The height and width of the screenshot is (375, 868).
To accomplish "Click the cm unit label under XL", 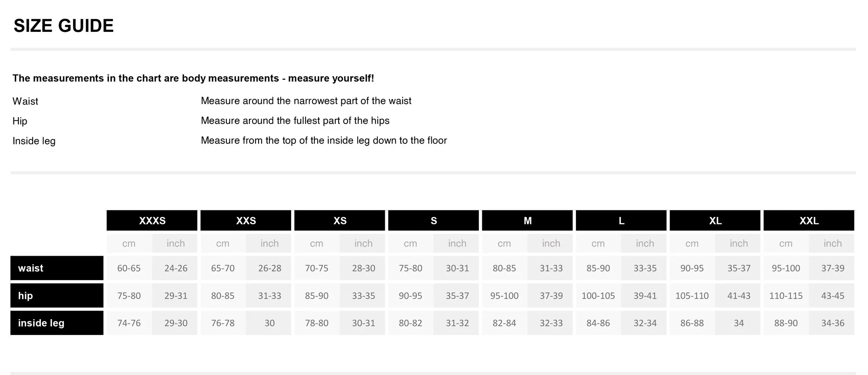I will (692, 243).
